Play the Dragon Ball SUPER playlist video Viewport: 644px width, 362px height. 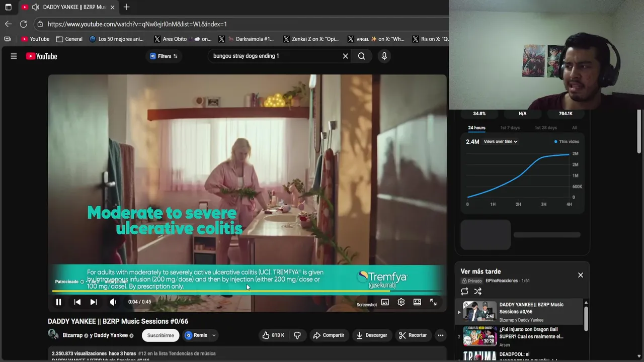point(521,336)
